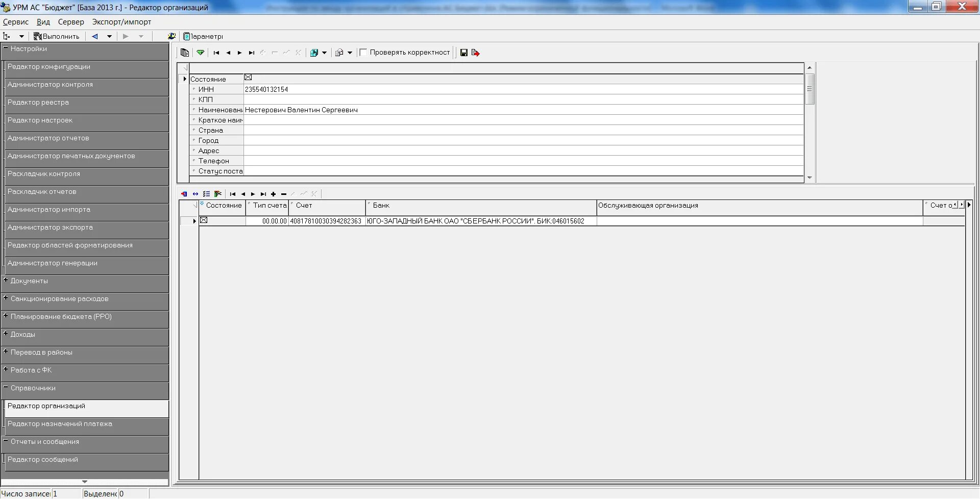Image resolution: width=980 pixels, height=499 pixels.
Task: Delete account row with minus icon
Action: coord(284,194)
